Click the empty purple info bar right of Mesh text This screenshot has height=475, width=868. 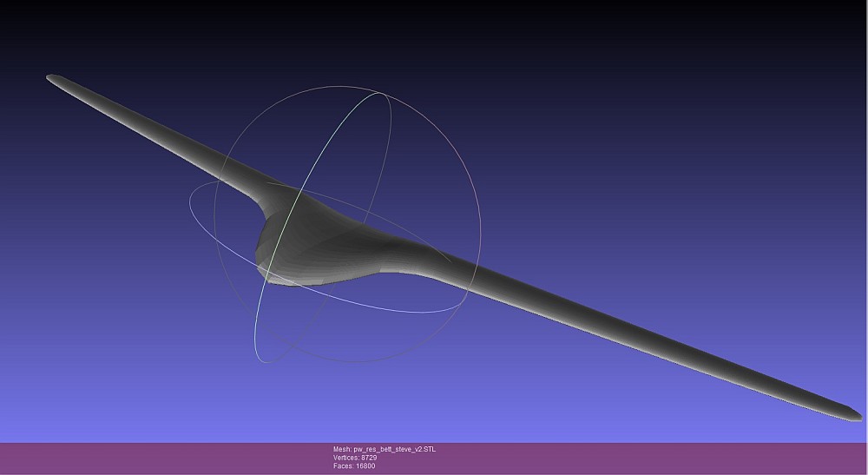click(x=651, y=458)
